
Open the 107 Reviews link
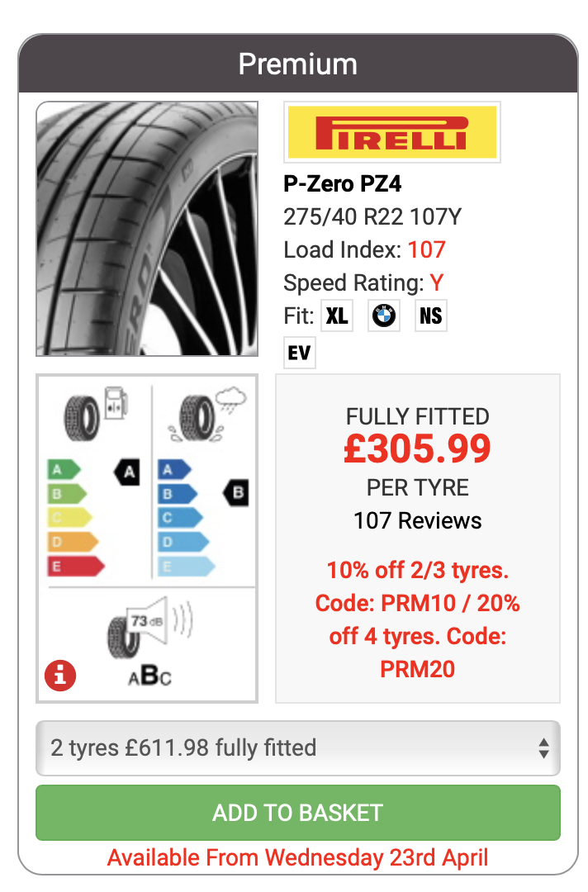tap(417, 520)
